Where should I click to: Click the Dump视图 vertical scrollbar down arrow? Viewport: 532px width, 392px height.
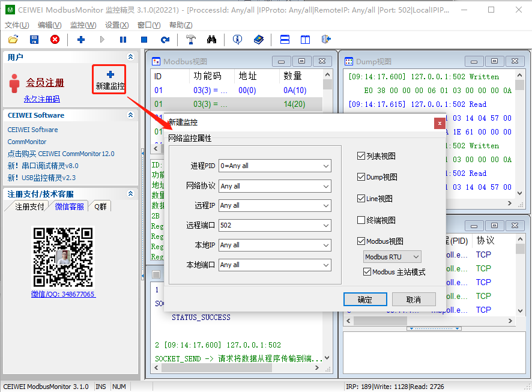tap(519, 193)
